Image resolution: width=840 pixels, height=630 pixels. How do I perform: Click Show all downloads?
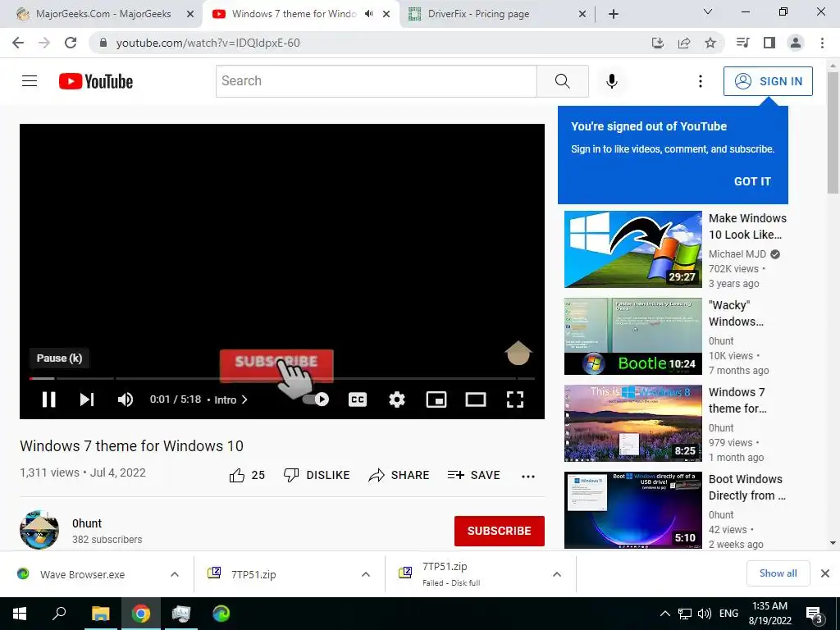pyautogui.click(x=778, y=573)
